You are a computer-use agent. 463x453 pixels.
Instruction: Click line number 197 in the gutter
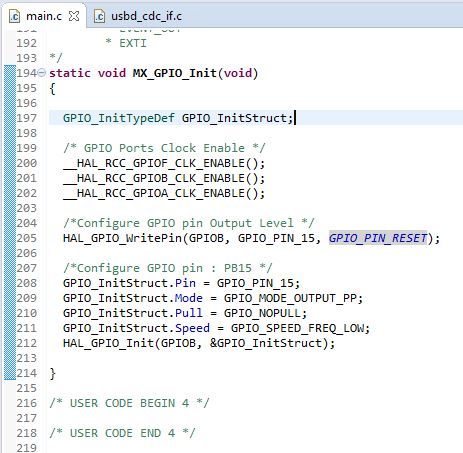(27, 118)
